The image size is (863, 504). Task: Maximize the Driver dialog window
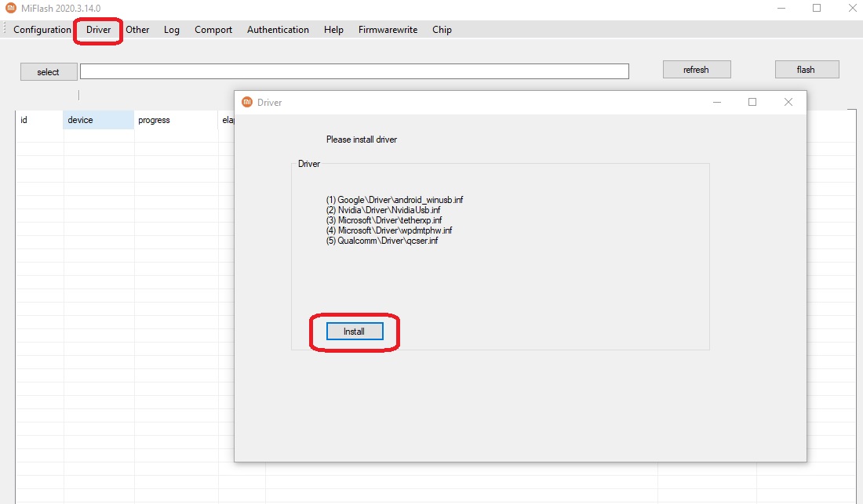(752, 102)
